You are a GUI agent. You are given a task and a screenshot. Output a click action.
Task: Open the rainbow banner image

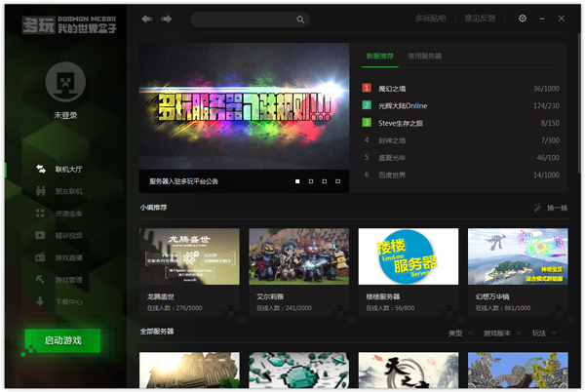[x=244, y=106]
